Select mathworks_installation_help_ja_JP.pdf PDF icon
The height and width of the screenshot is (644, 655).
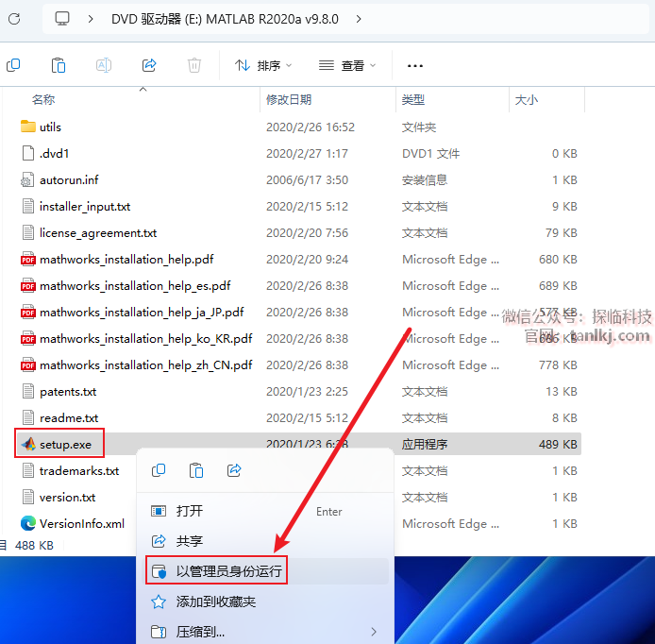tap(28, 313)
